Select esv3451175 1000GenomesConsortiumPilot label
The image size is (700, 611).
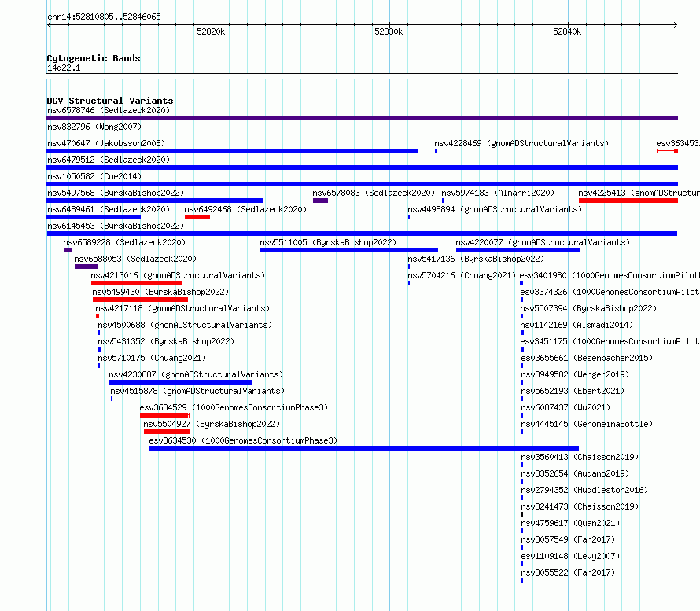click(610, 341)
